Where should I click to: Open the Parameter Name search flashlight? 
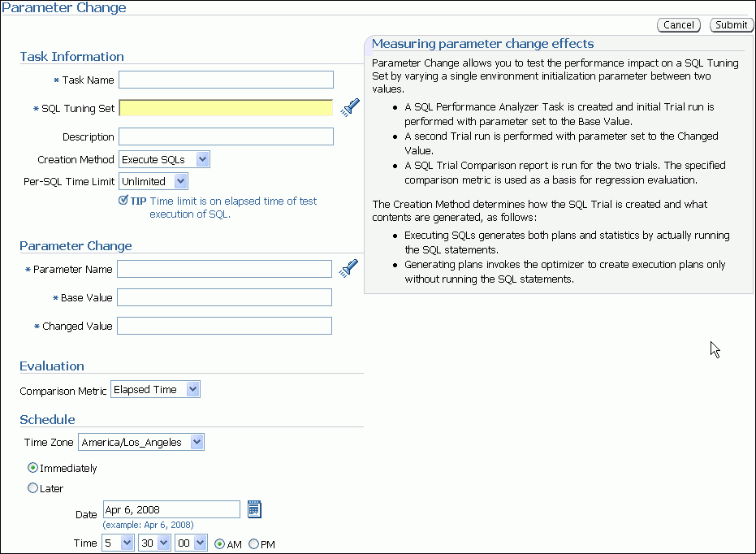pos(349,268)
